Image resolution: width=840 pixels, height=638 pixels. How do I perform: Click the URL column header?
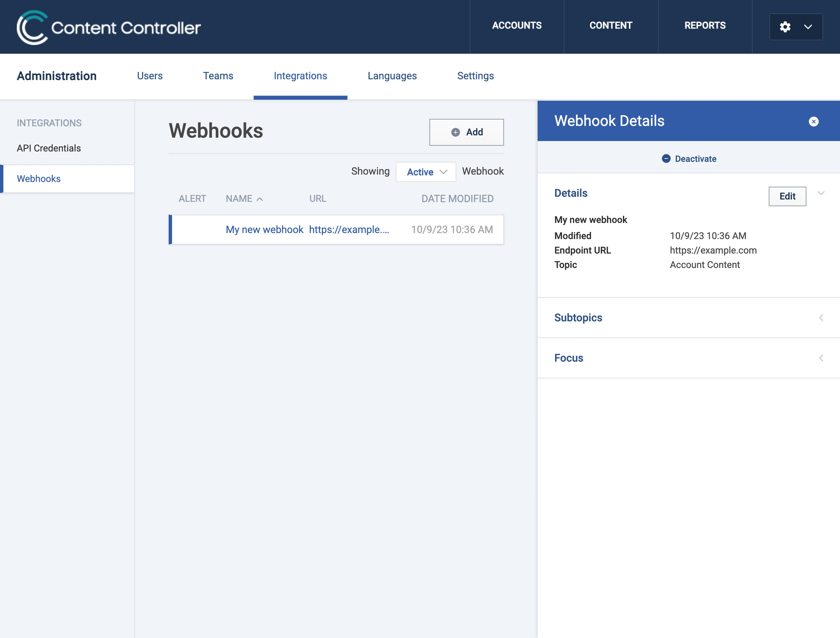pyautogui.click(x=318, y=199)
